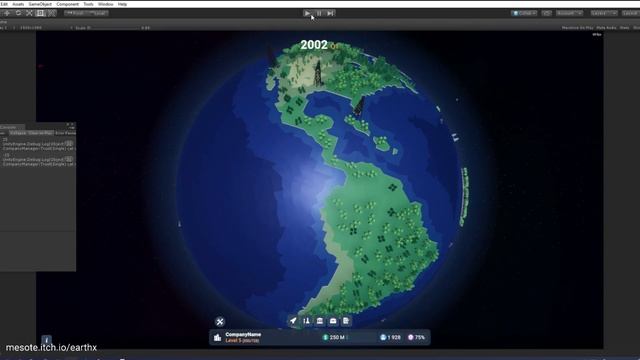Open the Layout dropdown

(x=631, y=13)
